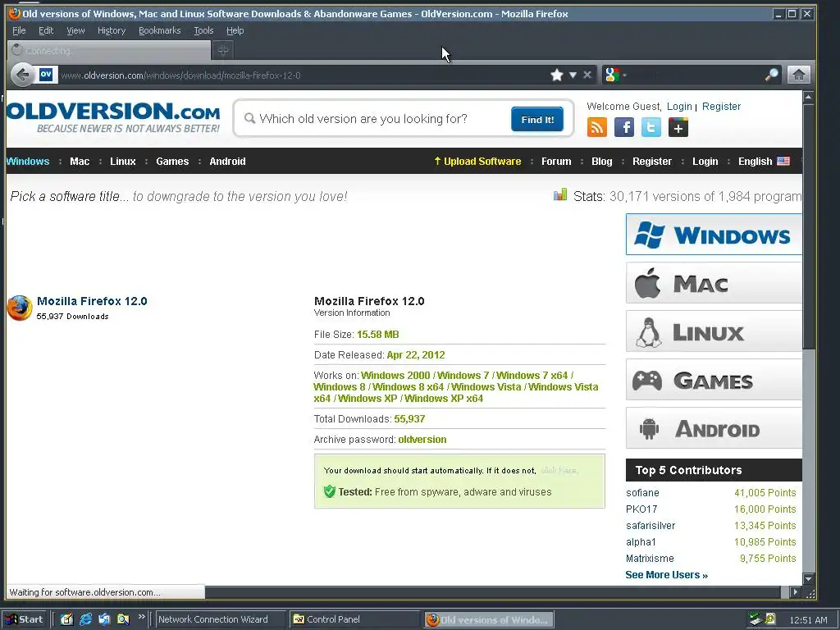The image size is (840, 630).
Task: Click the horizontal scrollbar right arrow
Action: [x=796, y=592]
